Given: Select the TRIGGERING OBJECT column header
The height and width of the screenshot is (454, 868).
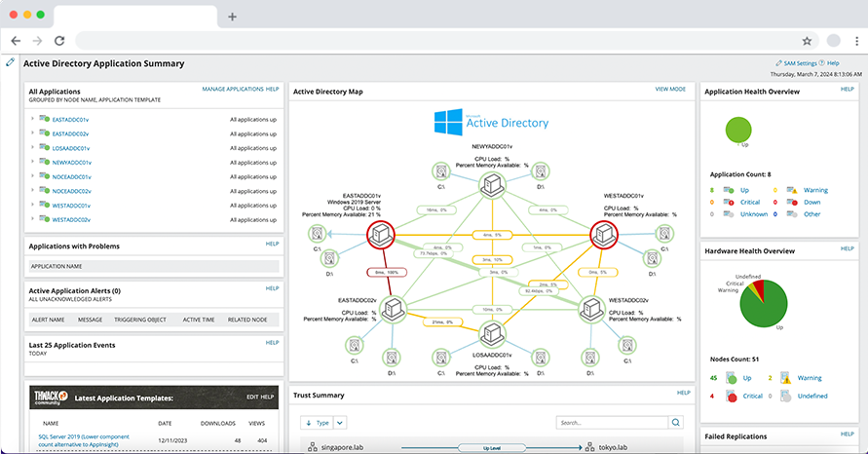Looking at the screenshot, I should 140,320.
